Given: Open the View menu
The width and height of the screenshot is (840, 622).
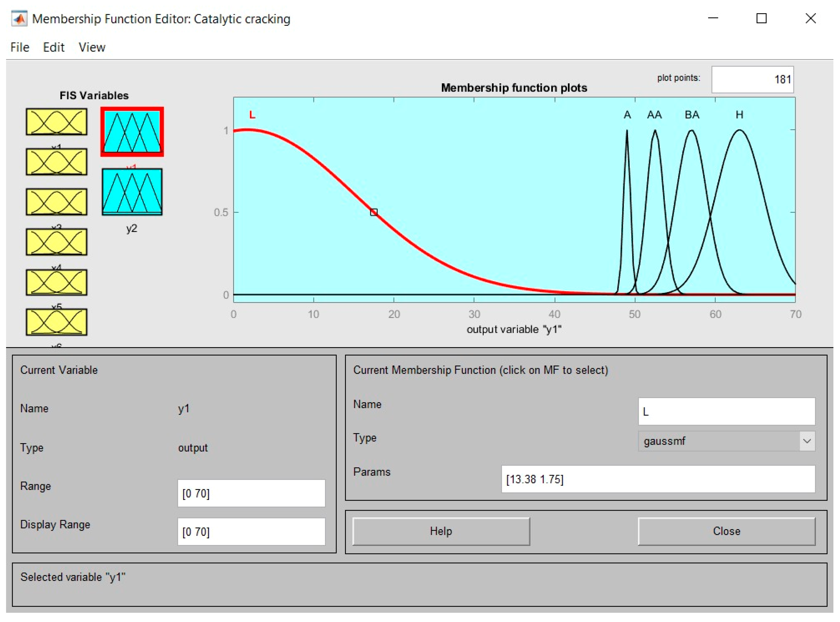Looking at the screenshot, I should click(92, 47).
